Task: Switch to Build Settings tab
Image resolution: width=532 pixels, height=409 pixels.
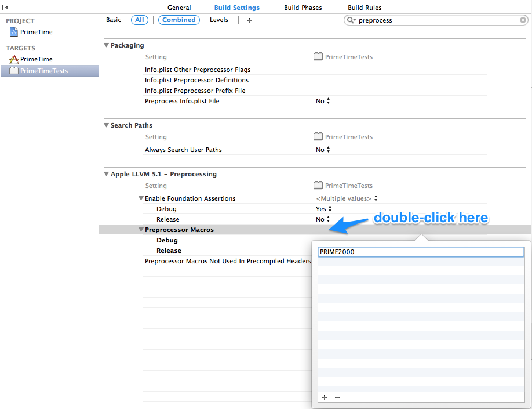Action: (237, 8)
